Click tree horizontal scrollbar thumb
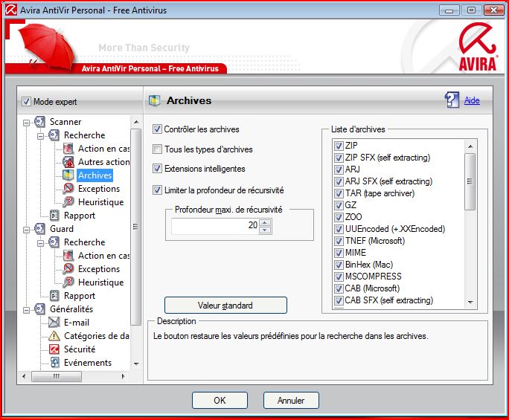Viewport: 509px width, 420px height. point(57,377)
